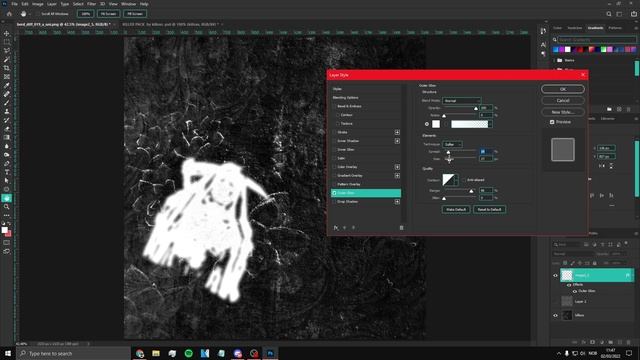The height and width of the screenshot is (360, 640).
Task: Click the Reset to Default button
Action: 489,209
